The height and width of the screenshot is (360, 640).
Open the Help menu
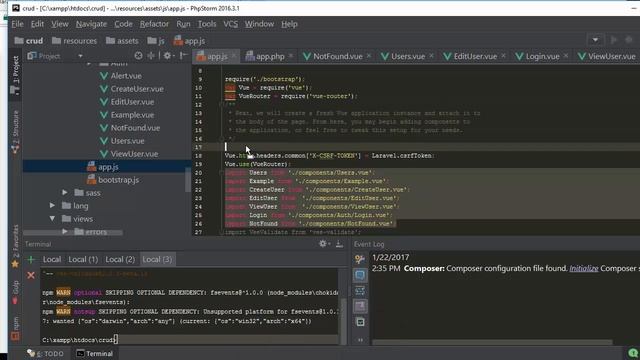click(289, 24)
